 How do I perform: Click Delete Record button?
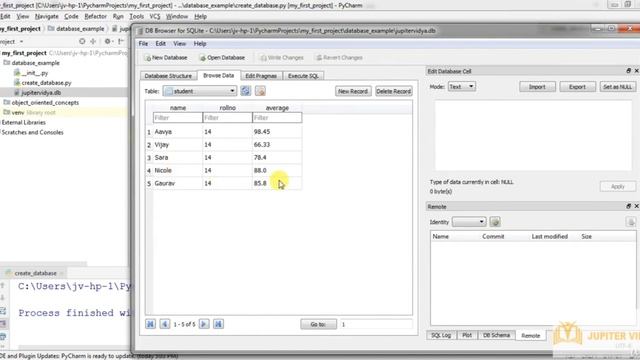(x=393, y=91)
